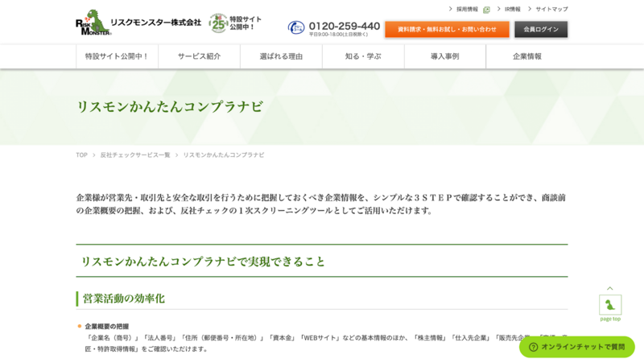This screenshot has width=644, height=363.
Task: Click the chevron before サイトマップ
Action: [530, 9]
